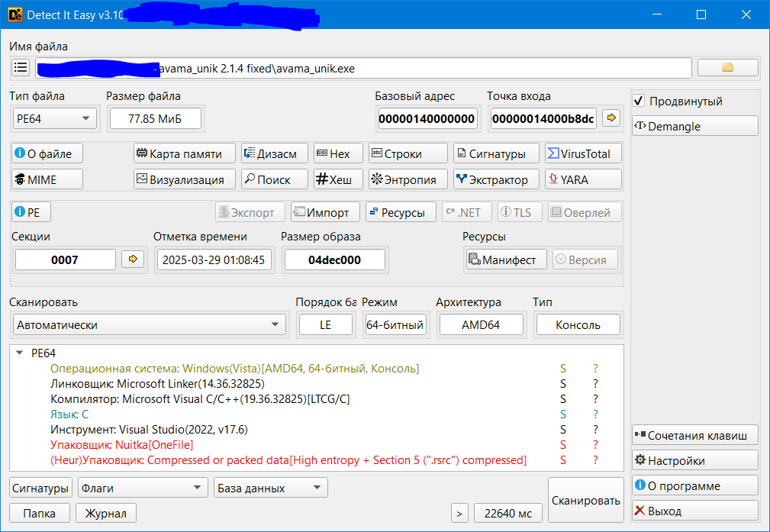
Task: Open 'Сочетания клавиш' shortcuts
Action: point(695,435)
